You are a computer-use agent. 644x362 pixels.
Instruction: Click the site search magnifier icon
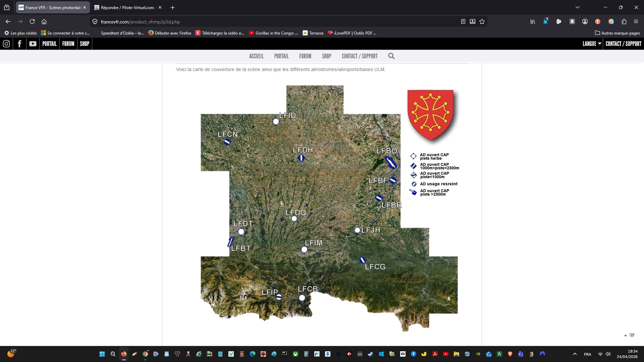[x=391, y=56]
